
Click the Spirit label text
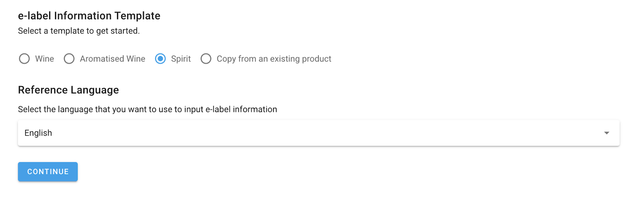click(181, 59)
